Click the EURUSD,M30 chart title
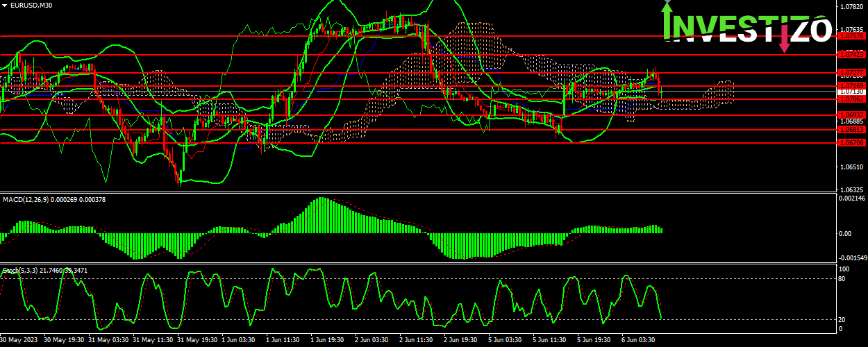The width and height of the screenshot is (868, 347). pyautogui.click(x=32, y=5)
